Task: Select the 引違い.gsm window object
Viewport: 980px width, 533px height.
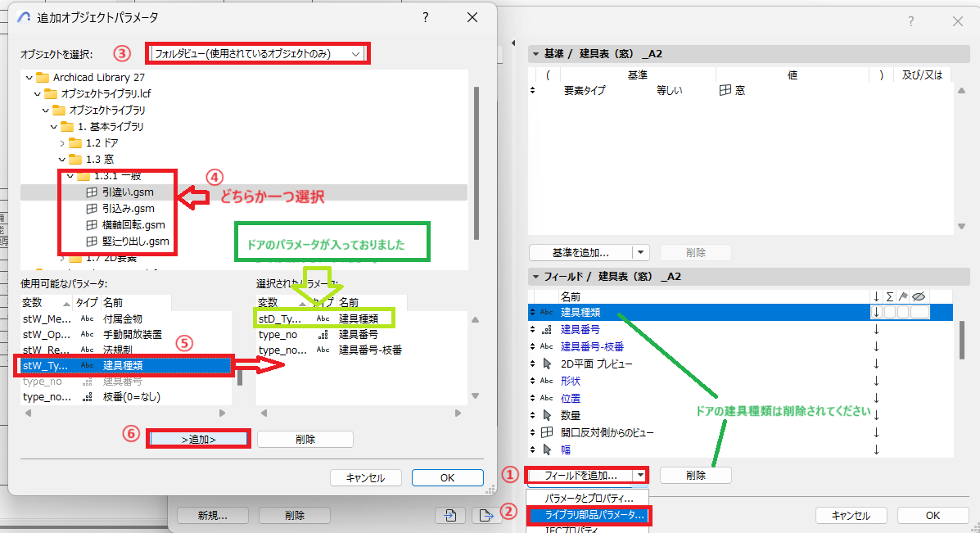Action: [128, 192]
